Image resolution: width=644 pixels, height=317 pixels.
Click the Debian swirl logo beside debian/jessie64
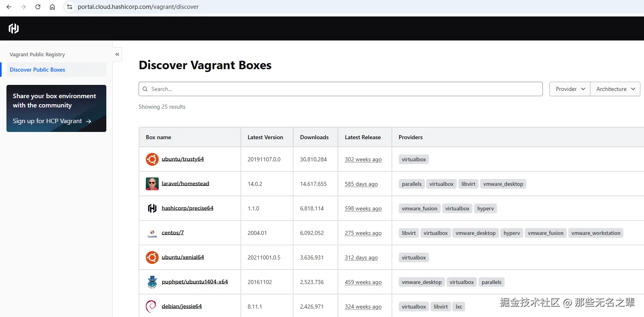(151, 307)
